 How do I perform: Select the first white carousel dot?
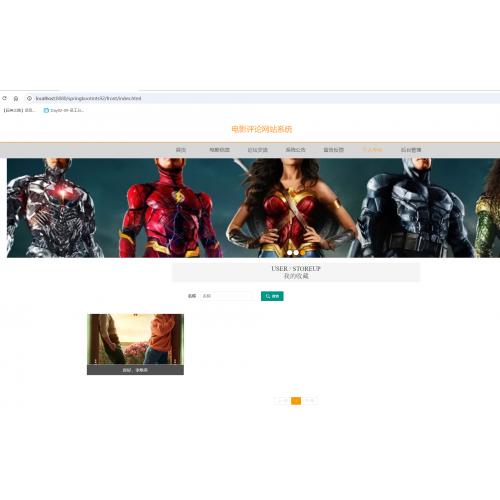[289, 253]
